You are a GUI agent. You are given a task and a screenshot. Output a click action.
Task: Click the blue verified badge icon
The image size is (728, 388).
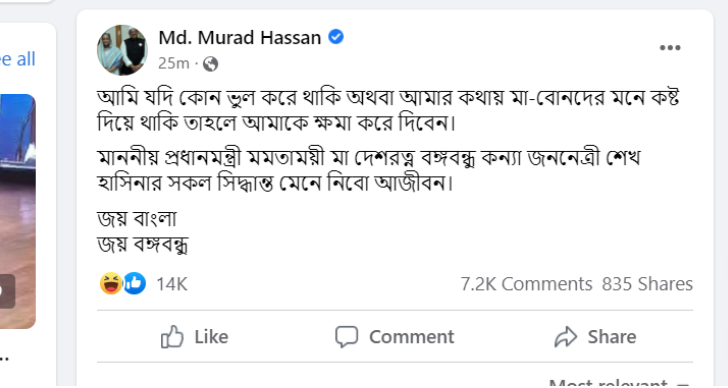coord(336,37)
